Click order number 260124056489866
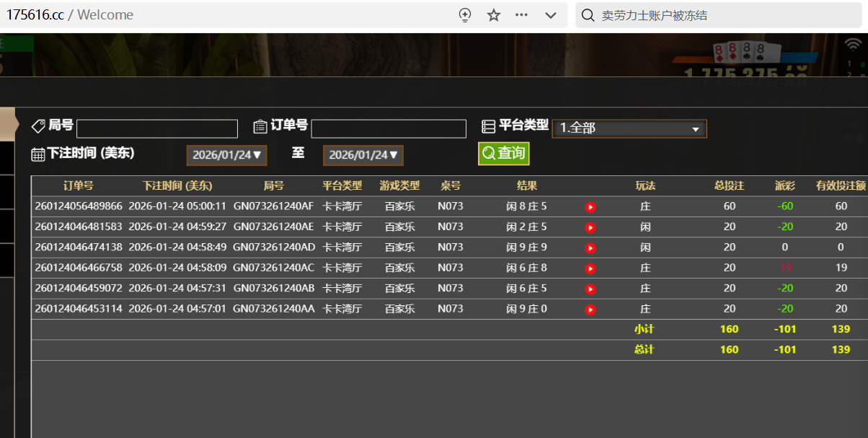Screen dimensions: 868x438 tap(79, 206)
